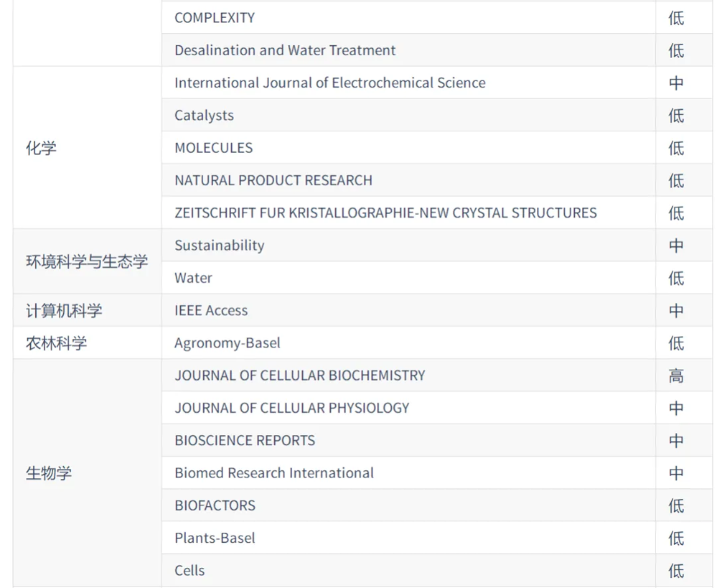Select the 环境科学与生态学 category cell
Viewport: 717px width, 588px height.
[x=87, y=261]
